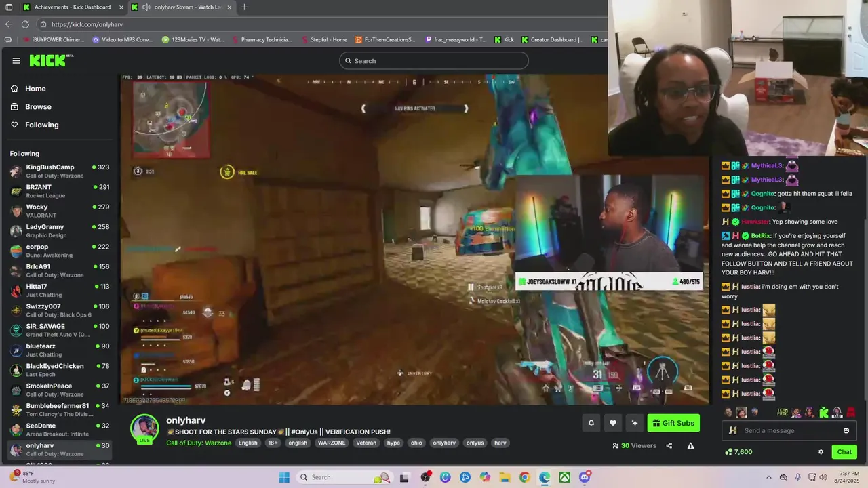Click the report warning triangle icon
Image resolution: width=868 pixels, height=488 pixels.
pos(690,446)
